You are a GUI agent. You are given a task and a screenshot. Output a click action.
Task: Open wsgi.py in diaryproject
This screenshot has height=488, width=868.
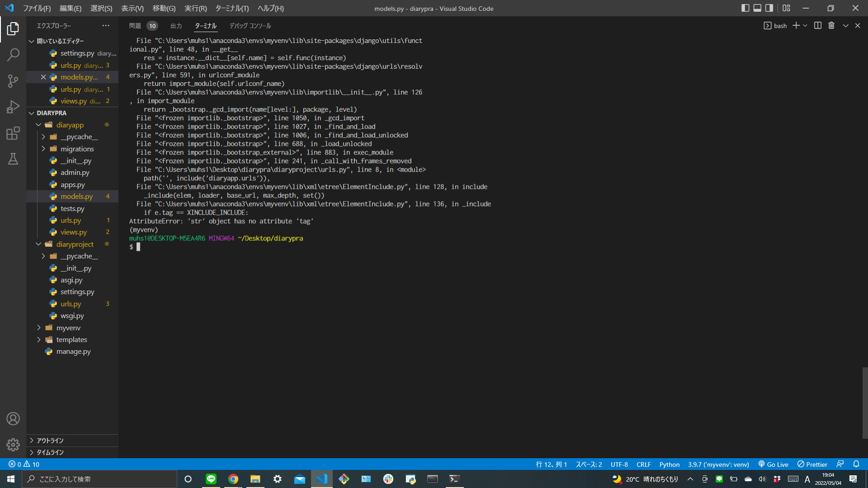[72, 316]
